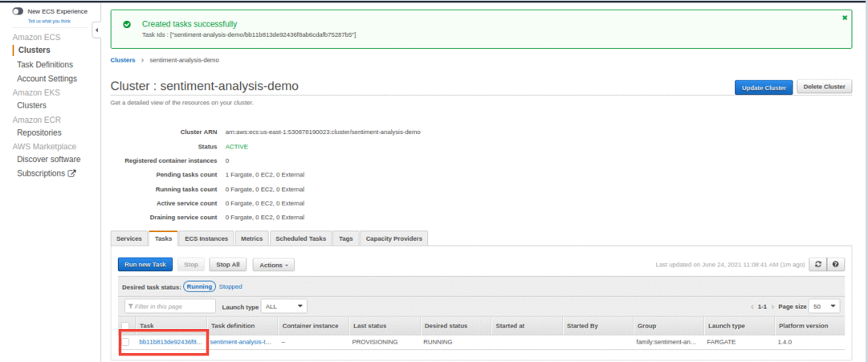868x362 pixels.
Task: Select Running desired task status
Action: tap(199, 287)
